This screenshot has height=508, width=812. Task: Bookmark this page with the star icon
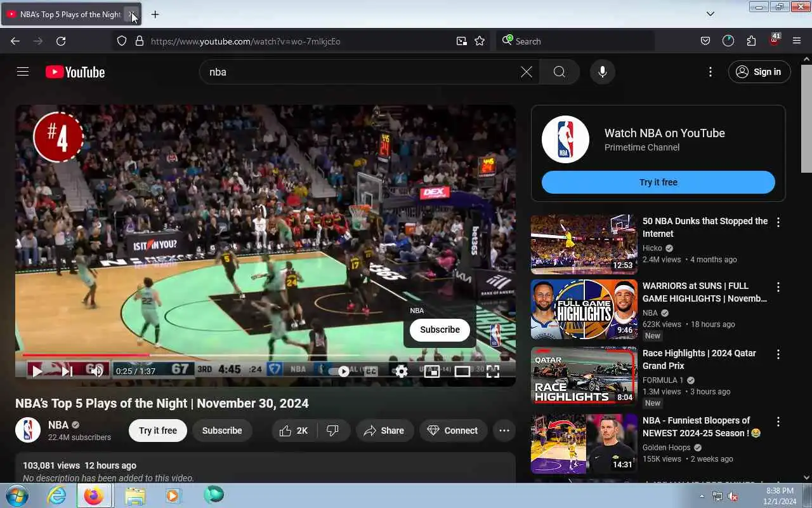pyautogui.click(x=480, y=41)
